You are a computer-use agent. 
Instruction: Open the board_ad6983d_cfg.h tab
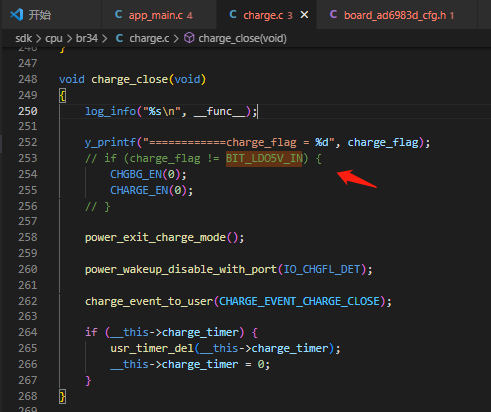pyautogui.click(x=398, y=15)
